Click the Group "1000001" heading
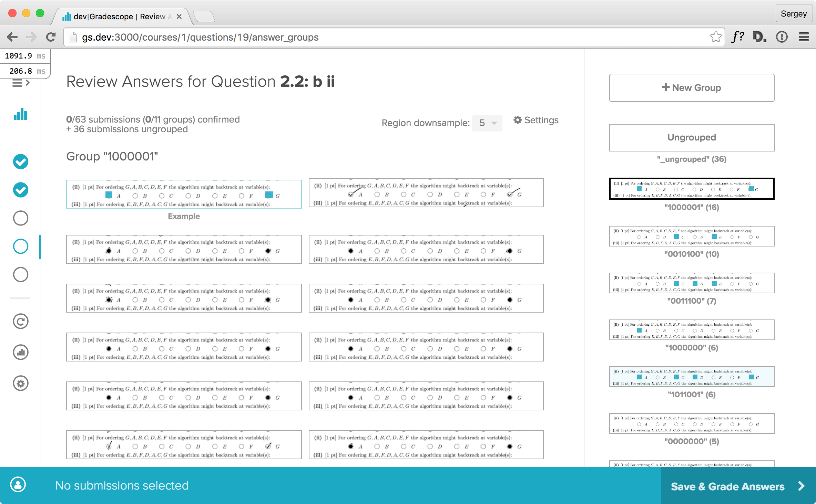 (x=112, y=156)
